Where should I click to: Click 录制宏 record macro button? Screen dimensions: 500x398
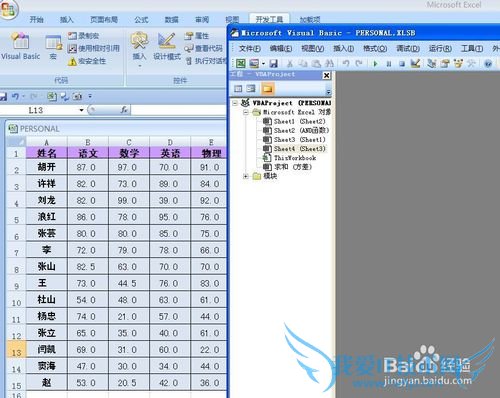point(83,36)
